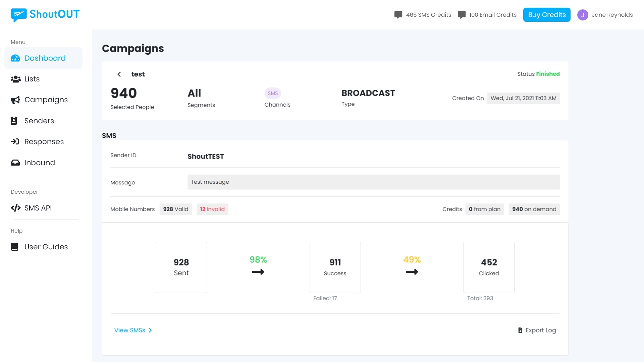Click the Dashboard gauge icon
This screenshot has width=644, height=362.
[15, 58]
